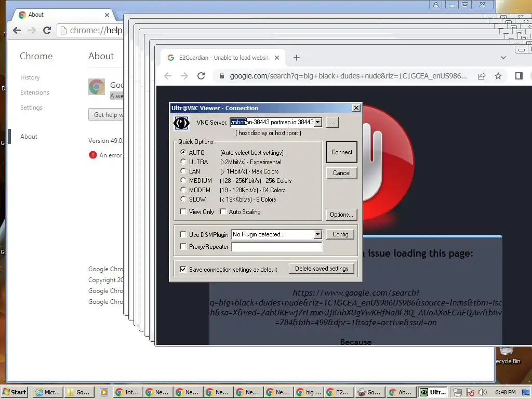Close the E2Guardian tab

click(x=277, y=58)
